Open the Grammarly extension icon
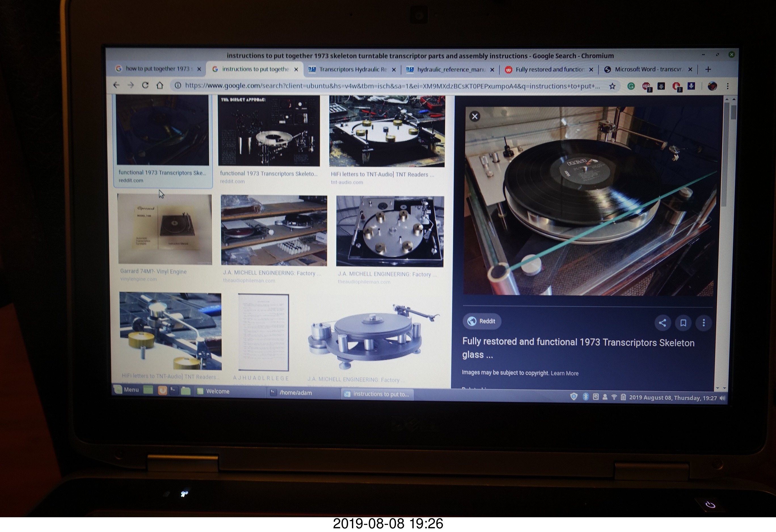Viewport: 776px width, 532px height. click(631, 86)
